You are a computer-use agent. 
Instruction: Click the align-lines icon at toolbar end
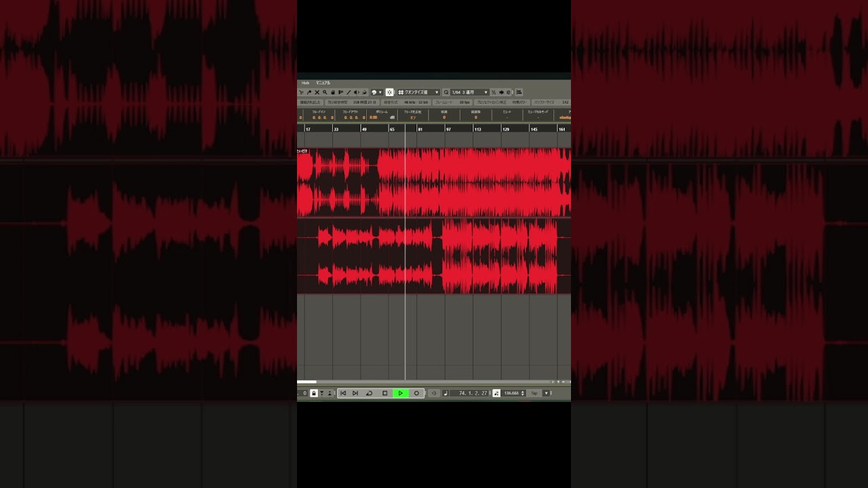click(x=519, y=92)
